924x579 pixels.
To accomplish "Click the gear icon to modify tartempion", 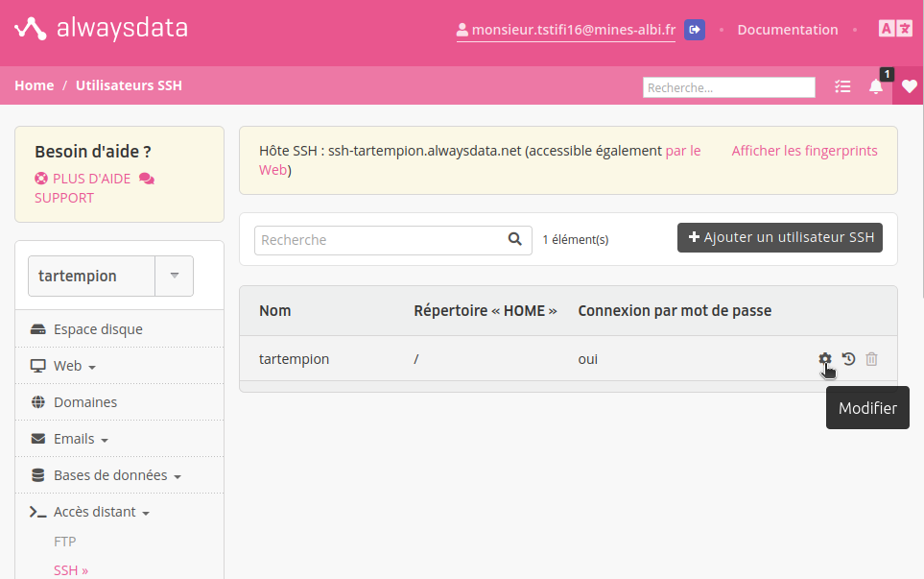I will [x=824, y=359].
